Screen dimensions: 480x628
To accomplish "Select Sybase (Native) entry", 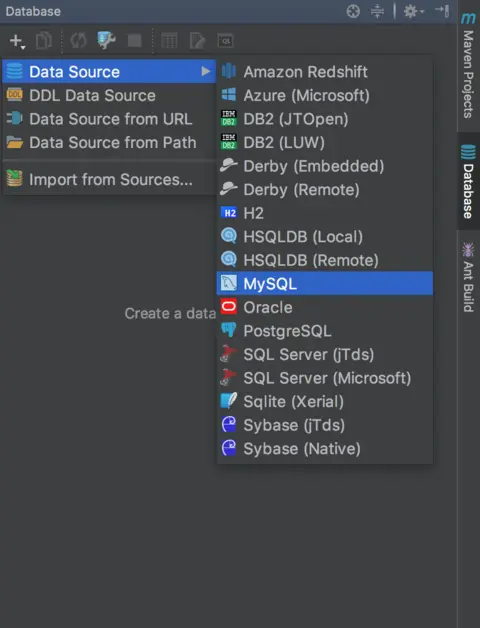I will click(x=325, y=449).
